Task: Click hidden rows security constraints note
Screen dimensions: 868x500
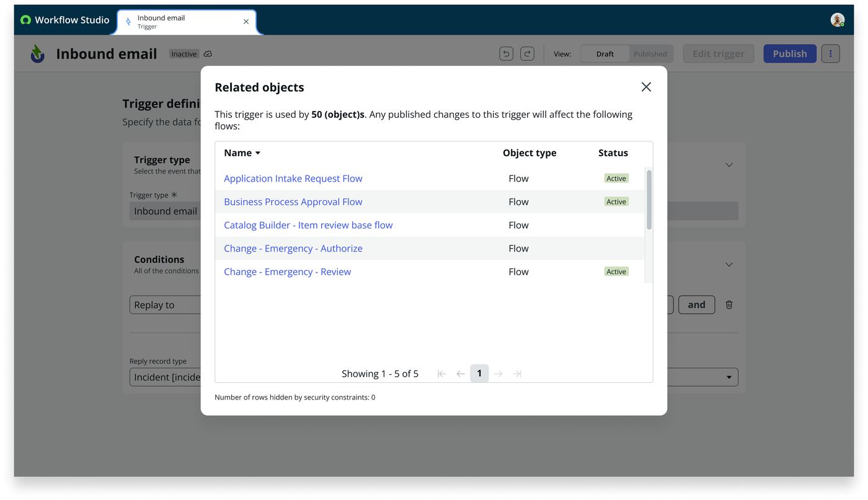Action: (x=294, y=397)
